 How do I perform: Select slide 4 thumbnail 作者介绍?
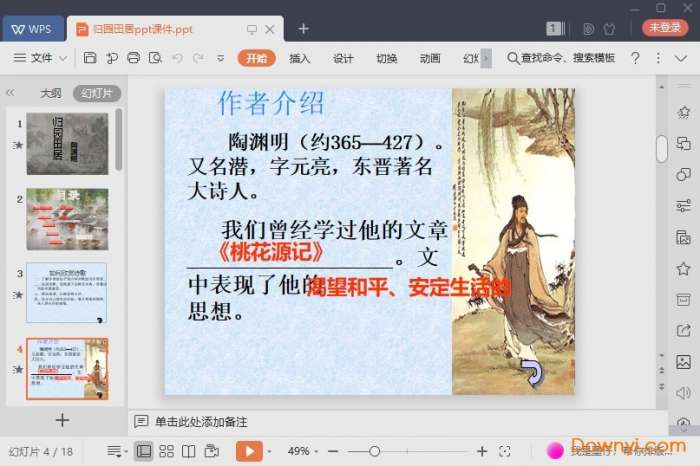[x=67, y=369]
